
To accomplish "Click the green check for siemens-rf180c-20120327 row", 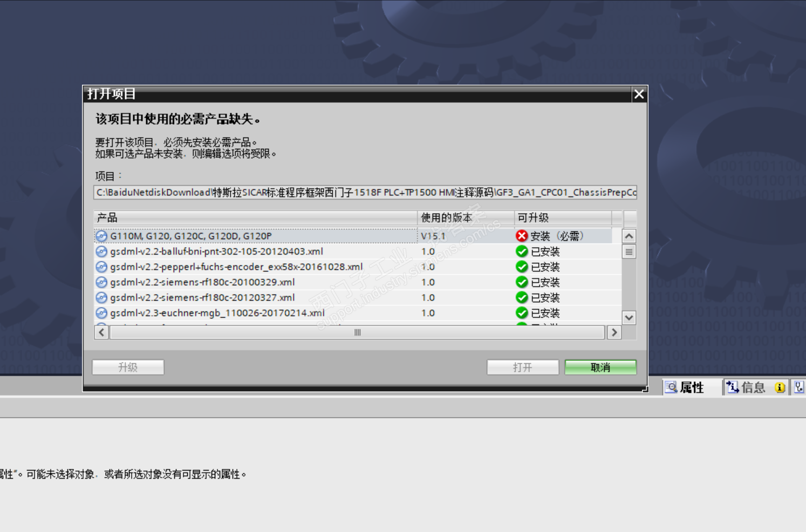I will pyautogui.click(x=522, y=297).
